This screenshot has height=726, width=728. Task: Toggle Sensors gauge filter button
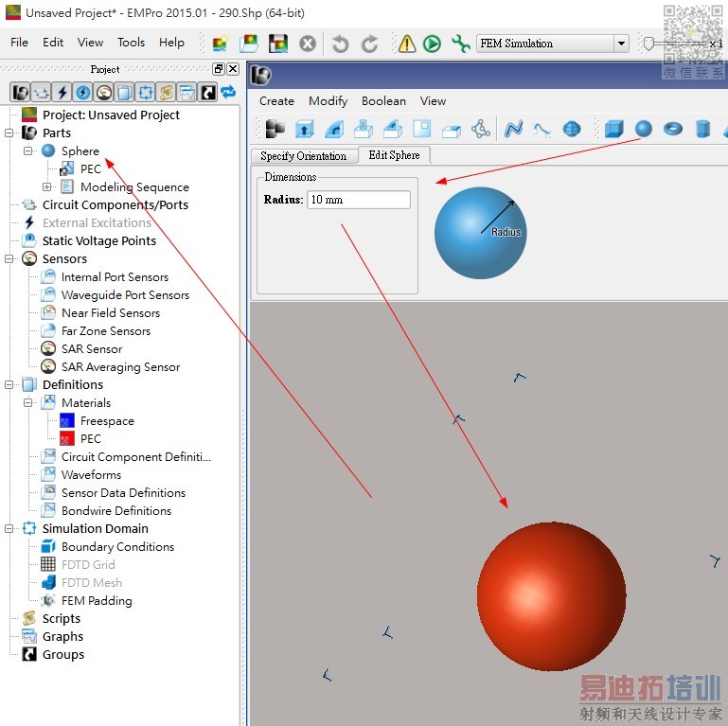[104, 93]
